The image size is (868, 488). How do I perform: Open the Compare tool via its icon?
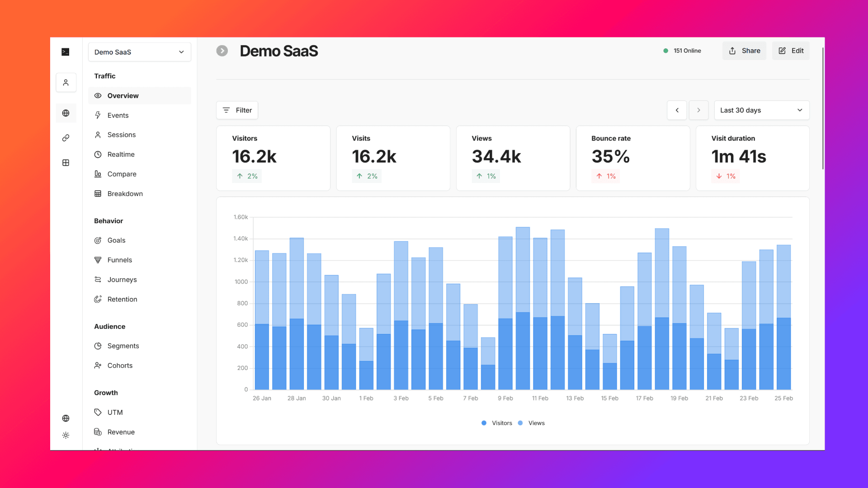click(x=98, y=174)
